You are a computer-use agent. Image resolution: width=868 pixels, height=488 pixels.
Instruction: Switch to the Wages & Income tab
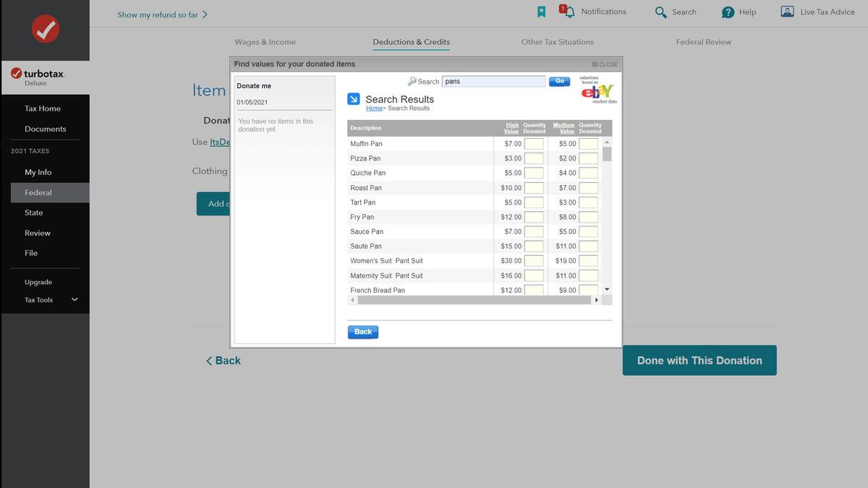point(264,42)
